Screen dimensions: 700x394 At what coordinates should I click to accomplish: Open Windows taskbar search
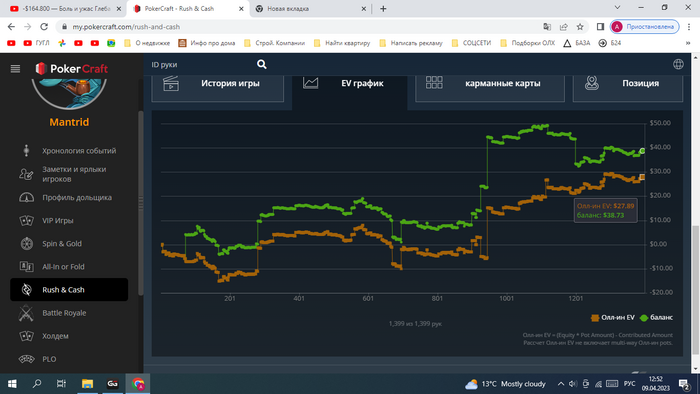click(x=37, y=384)
